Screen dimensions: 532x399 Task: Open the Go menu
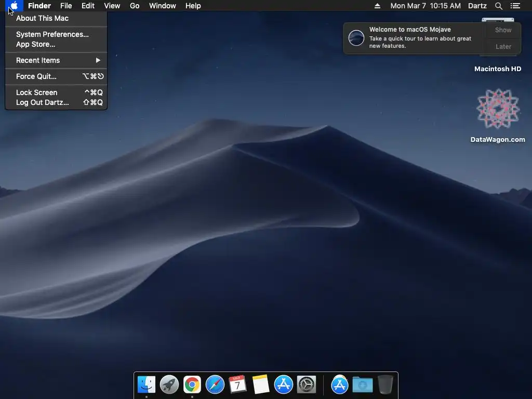[x=135, y=6]
